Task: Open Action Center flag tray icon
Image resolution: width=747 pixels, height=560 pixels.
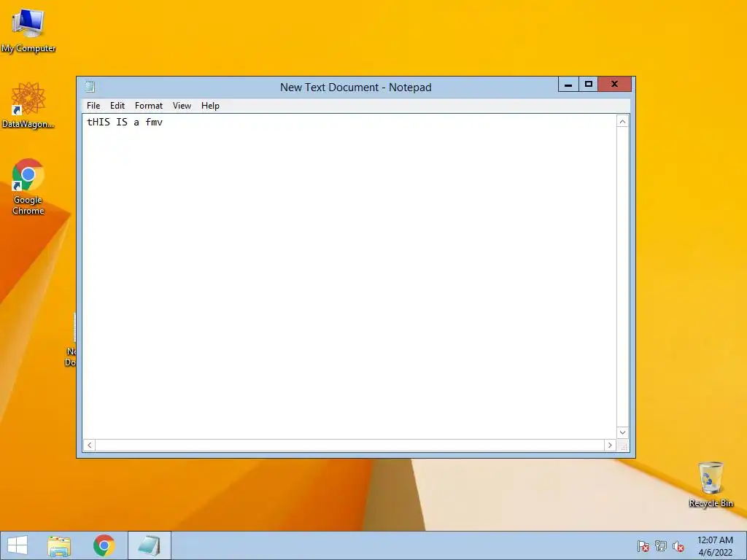Action: (x=643, y=546)
